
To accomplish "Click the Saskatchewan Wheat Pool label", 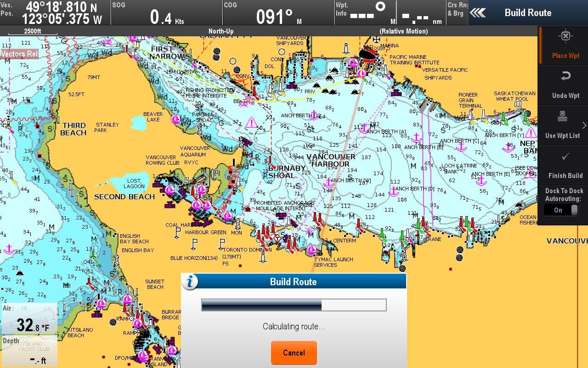I will (x=514, y=96).
